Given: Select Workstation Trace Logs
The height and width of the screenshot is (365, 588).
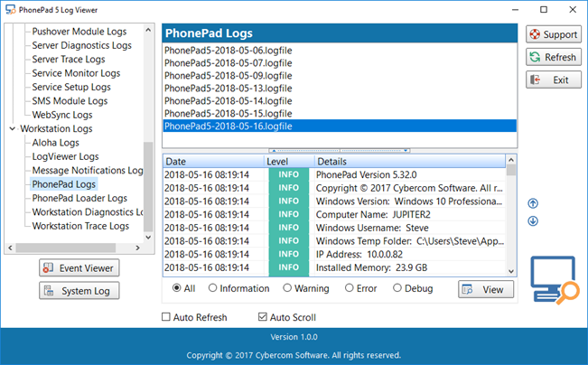Looking at the screenshot, I should pyautogui.click(x=80, y=226).
